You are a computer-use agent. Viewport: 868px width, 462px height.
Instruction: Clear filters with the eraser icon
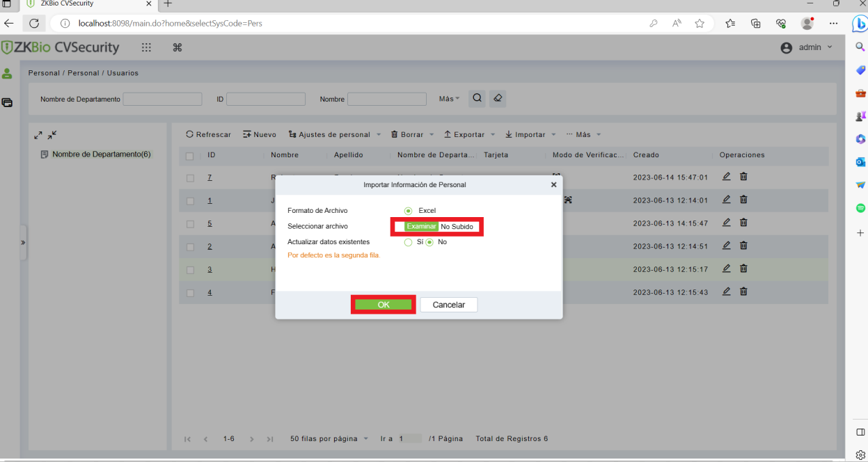497,99
